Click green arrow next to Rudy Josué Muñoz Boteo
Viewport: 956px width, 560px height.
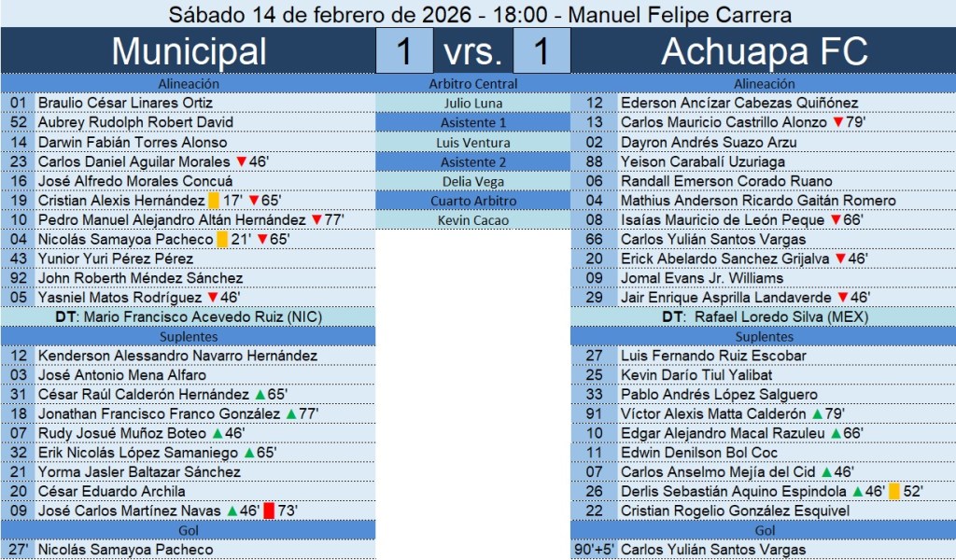click(218, 433)
